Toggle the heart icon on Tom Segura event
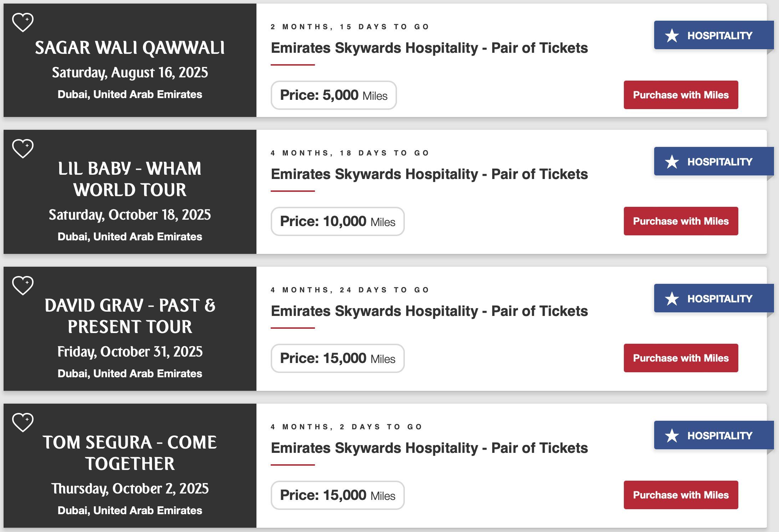This screenshot has height=532, width=779. coord(23,422)
